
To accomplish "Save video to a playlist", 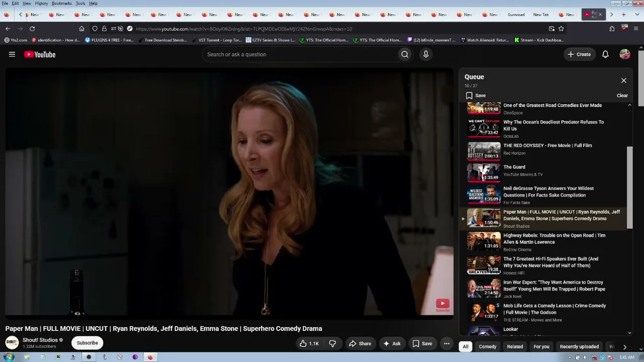I will [x=422, y=343].
